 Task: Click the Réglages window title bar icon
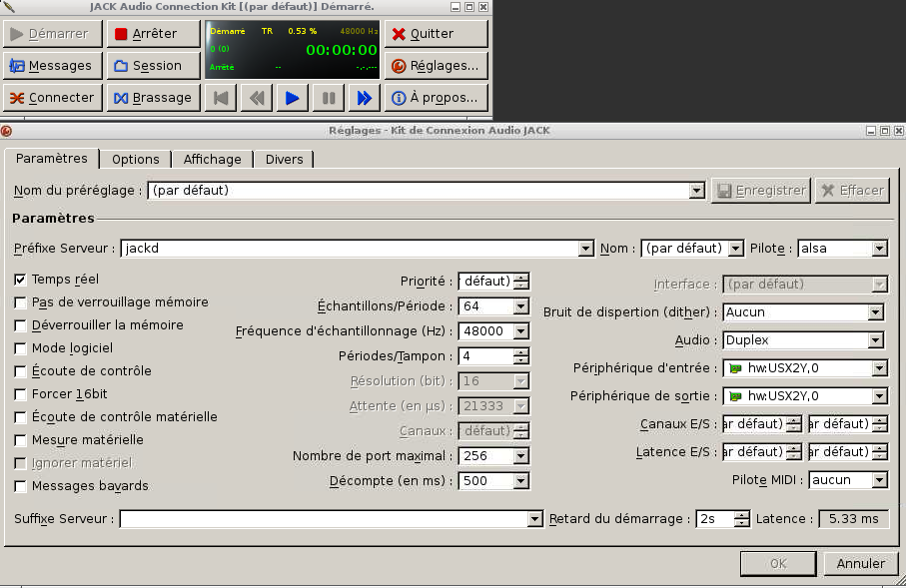pyautogui.click(x=6, y=131)
